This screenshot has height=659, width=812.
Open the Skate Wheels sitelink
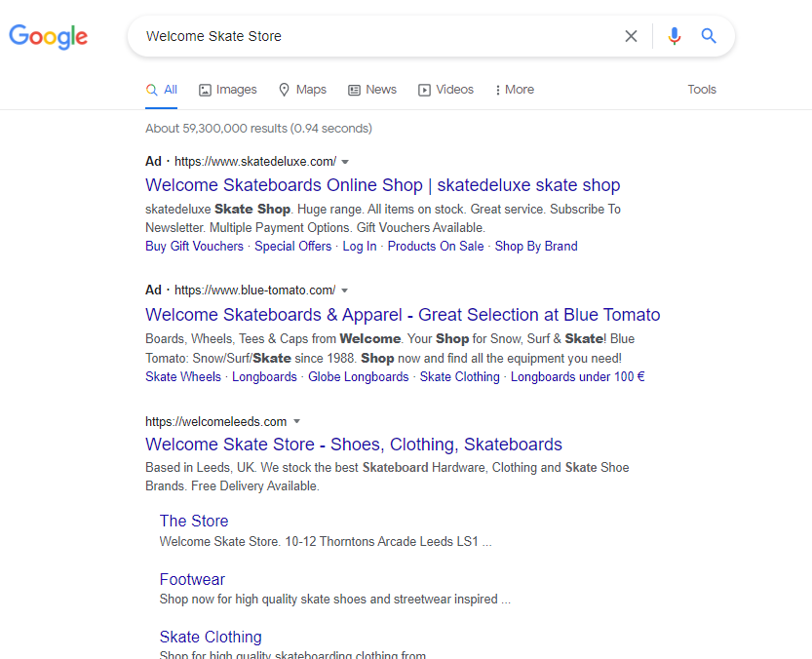(x=183, y=376)
